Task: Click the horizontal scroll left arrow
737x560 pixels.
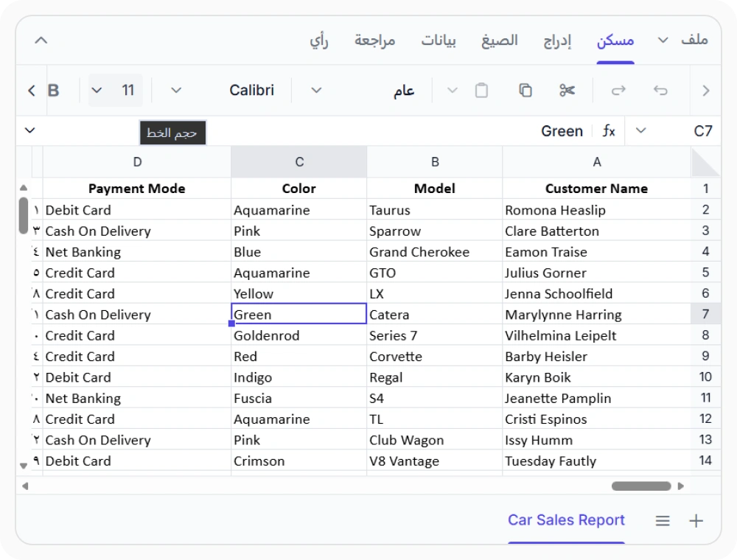Action: coord(25,486)
